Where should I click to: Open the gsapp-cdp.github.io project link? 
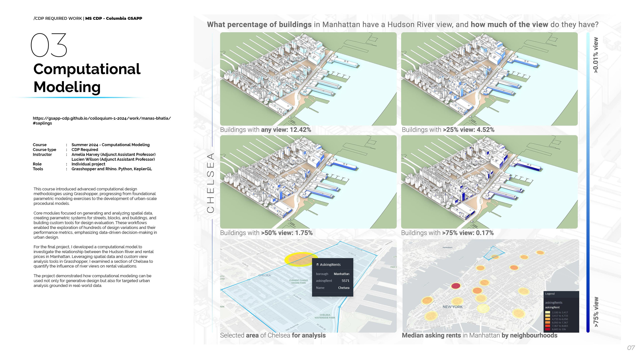101,118
